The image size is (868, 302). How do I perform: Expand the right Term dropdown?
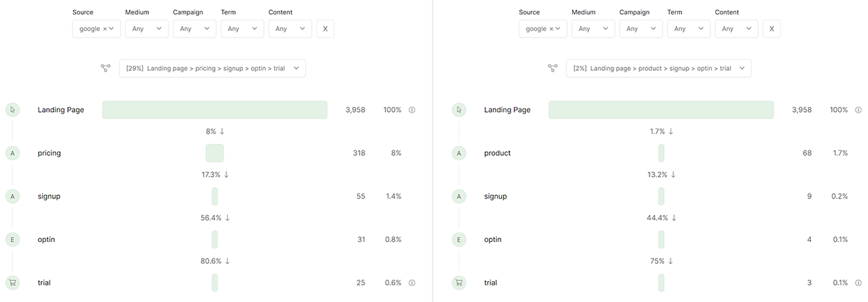pyautogui.click(x=689, y=29)
